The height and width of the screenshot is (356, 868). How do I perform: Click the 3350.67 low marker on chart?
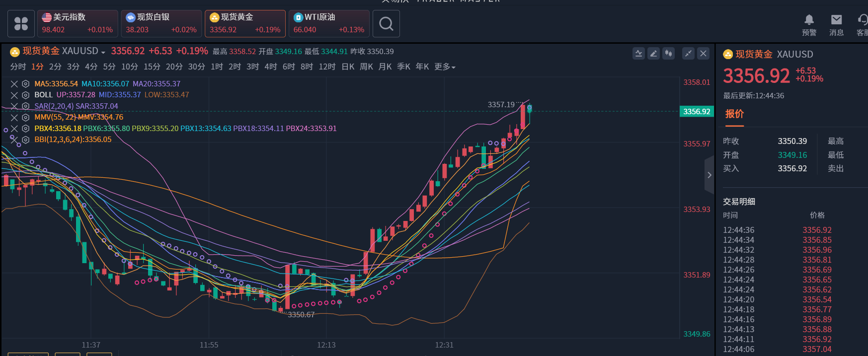click(x=301, y=315)
